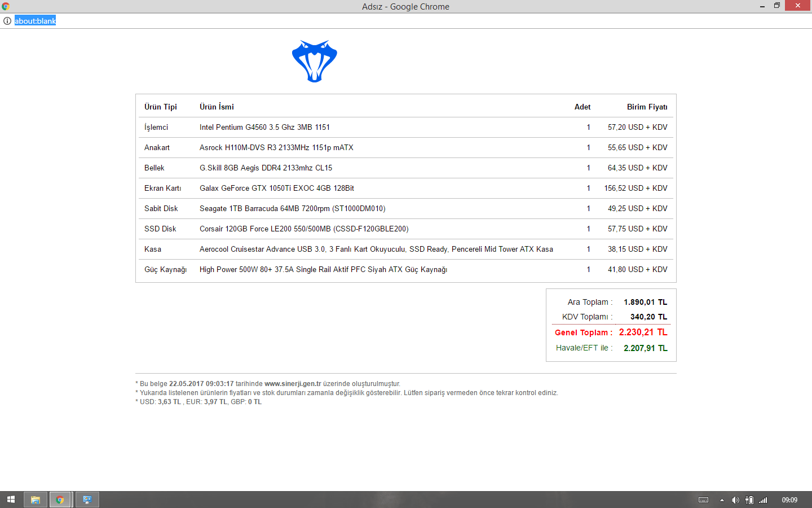Click the blue snake logo

coord(315,61)
